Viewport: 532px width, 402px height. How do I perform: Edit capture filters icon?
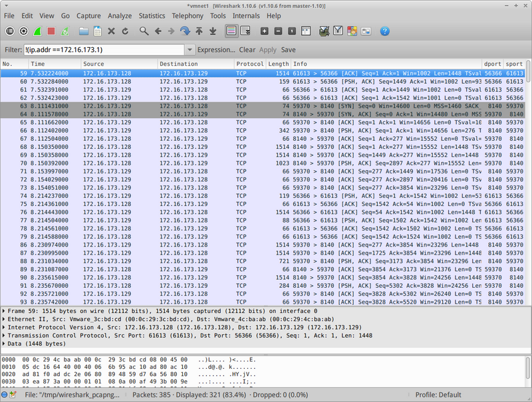(325, 31)
